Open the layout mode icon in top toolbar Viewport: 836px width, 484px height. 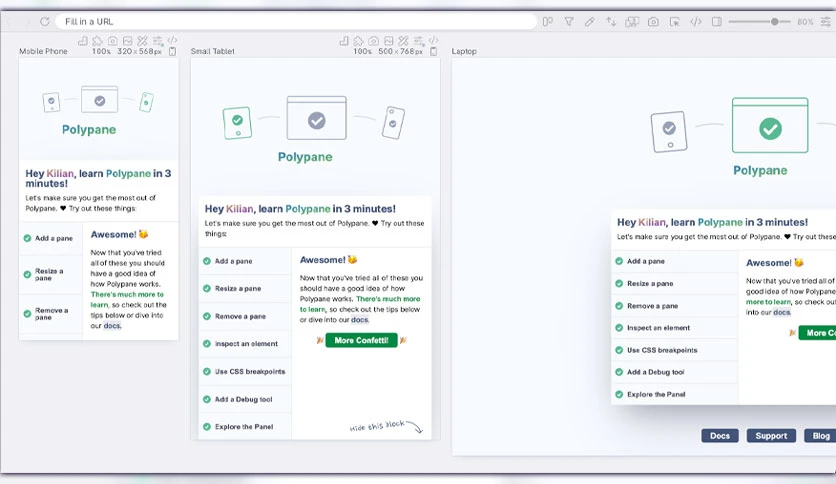(548, 22)
